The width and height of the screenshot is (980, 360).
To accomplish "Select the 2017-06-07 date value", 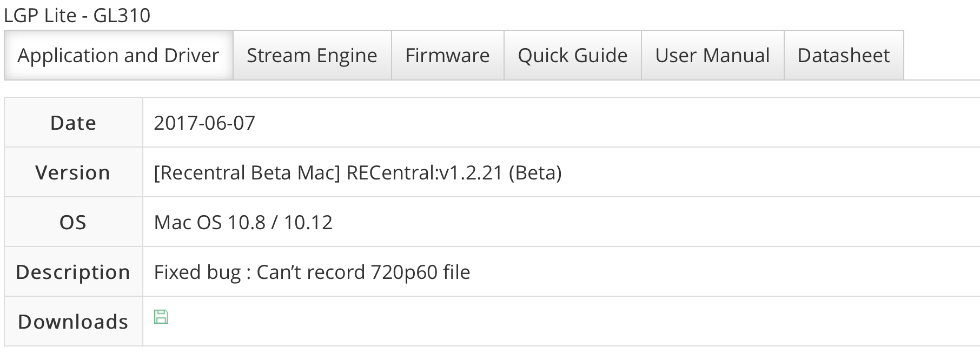I will click(x=204, y=123).
